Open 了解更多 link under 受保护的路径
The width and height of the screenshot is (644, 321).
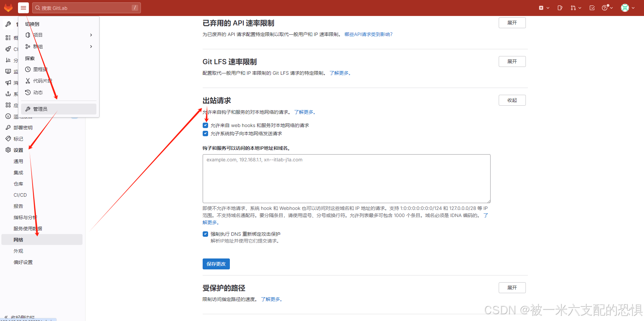(x=272, y=299)
